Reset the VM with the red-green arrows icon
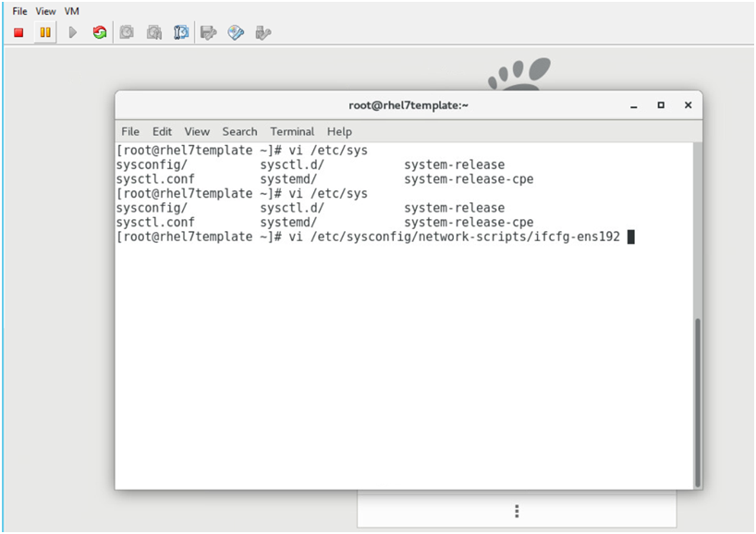 tap(100, 32)
